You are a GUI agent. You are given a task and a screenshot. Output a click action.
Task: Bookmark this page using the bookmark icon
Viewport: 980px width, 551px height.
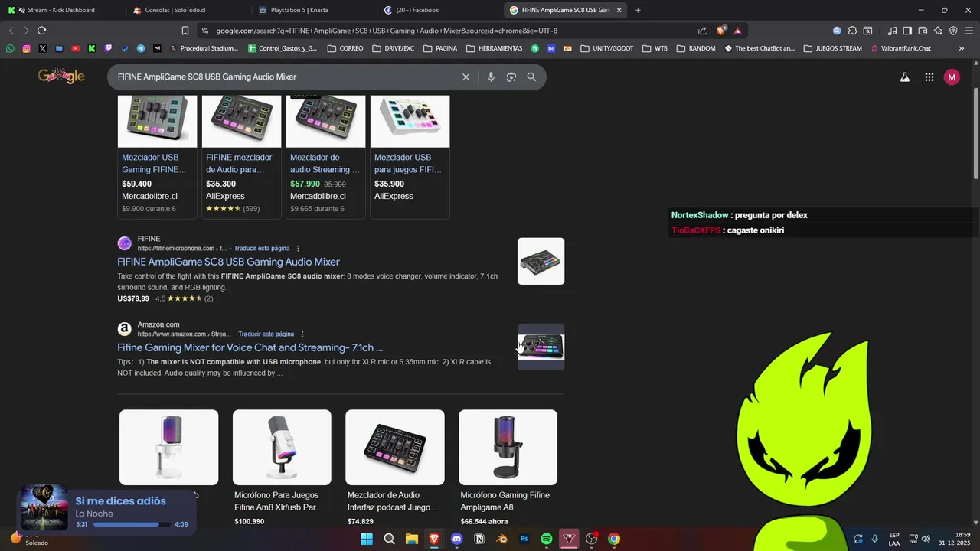click(185, 31)
